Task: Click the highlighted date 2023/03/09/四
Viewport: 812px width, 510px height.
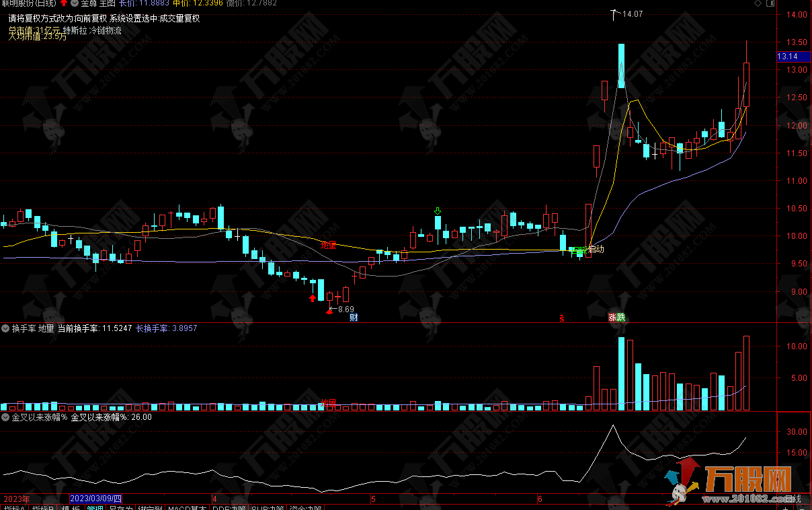Action: 95,499
